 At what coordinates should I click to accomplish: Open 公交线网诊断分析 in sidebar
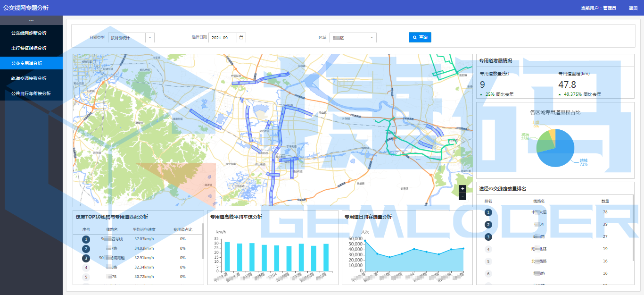pos(29,33)
